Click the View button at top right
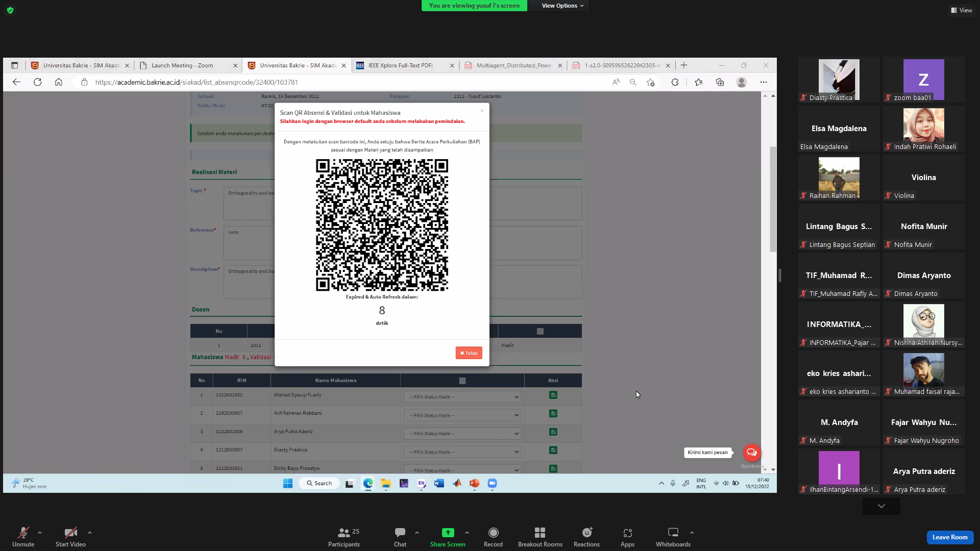This screenshot has height=551, width=980. pos(961,10)
